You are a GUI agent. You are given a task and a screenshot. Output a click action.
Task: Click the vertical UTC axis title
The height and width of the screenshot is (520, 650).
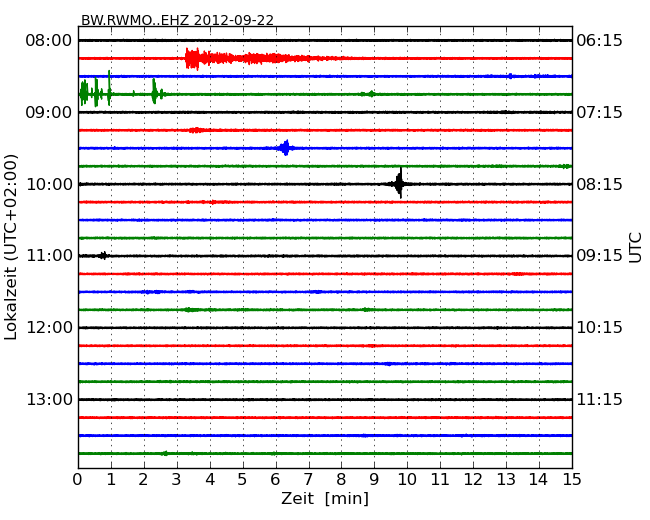[x=635, y=248]
